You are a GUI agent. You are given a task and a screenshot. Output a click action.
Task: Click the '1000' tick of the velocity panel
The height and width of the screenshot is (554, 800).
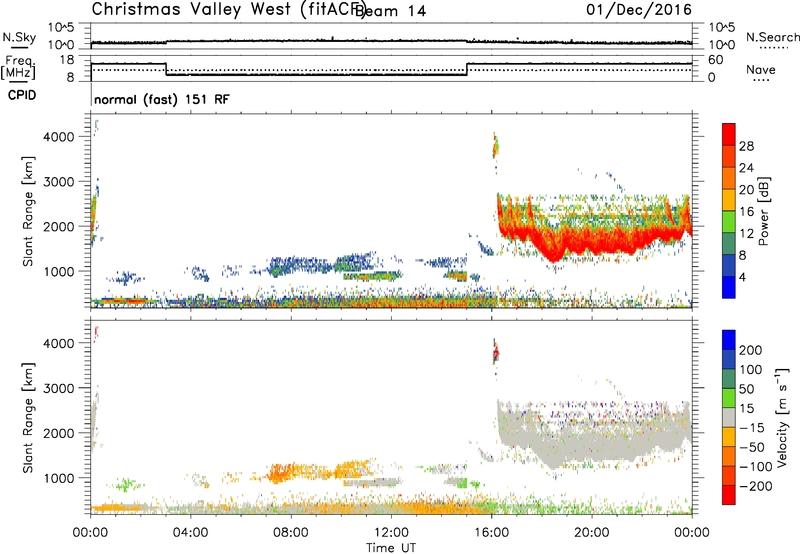[x=59, y=478]
